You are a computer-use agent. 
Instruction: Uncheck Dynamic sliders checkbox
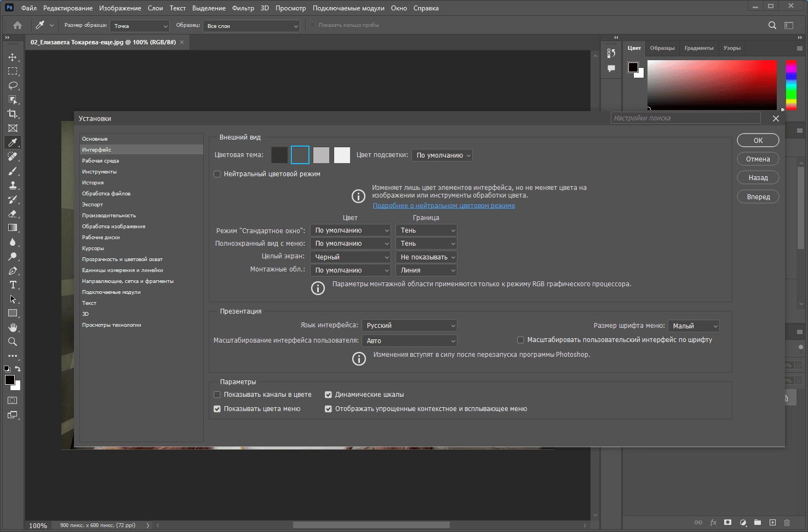[328, 395]
